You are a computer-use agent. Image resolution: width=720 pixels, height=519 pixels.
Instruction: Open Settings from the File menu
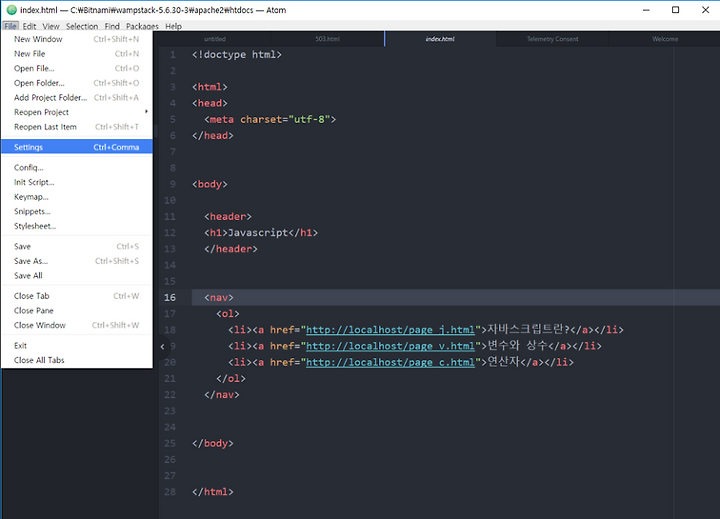(77, 147)
